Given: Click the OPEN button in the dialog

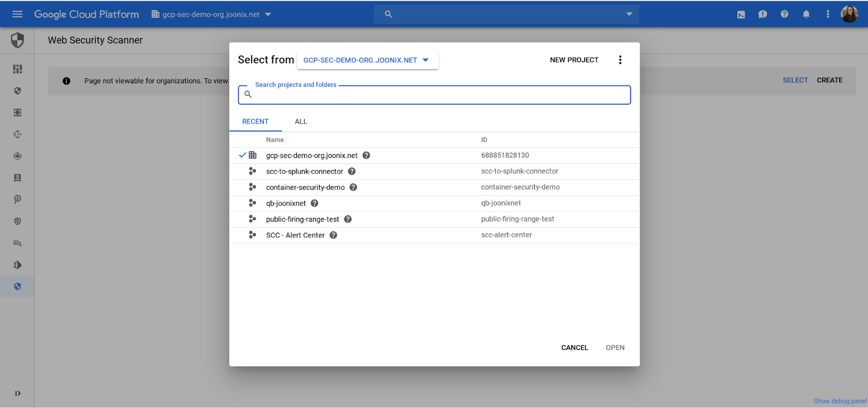Looking at the screenshot, I should point(615,347).
